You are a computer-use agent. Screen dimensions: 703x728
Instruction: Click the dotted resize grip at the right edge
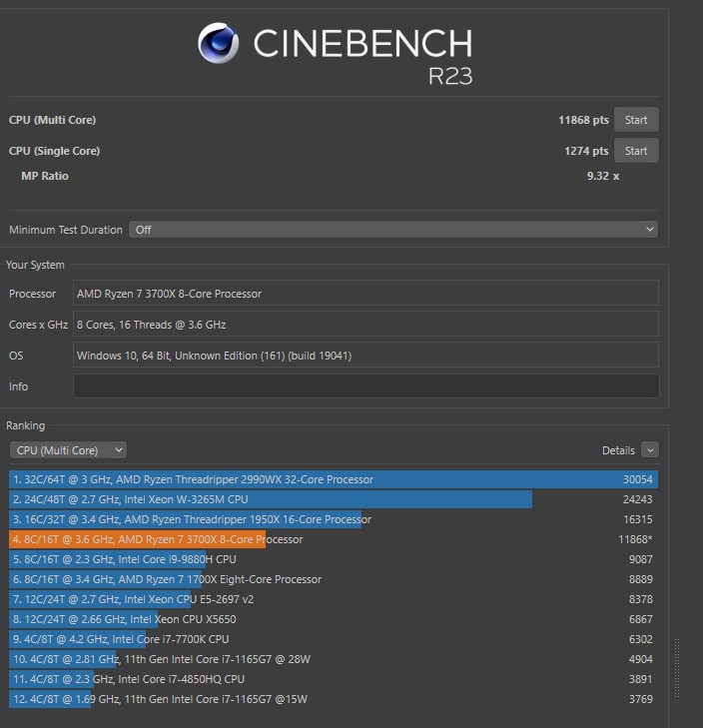click(677, 668)
